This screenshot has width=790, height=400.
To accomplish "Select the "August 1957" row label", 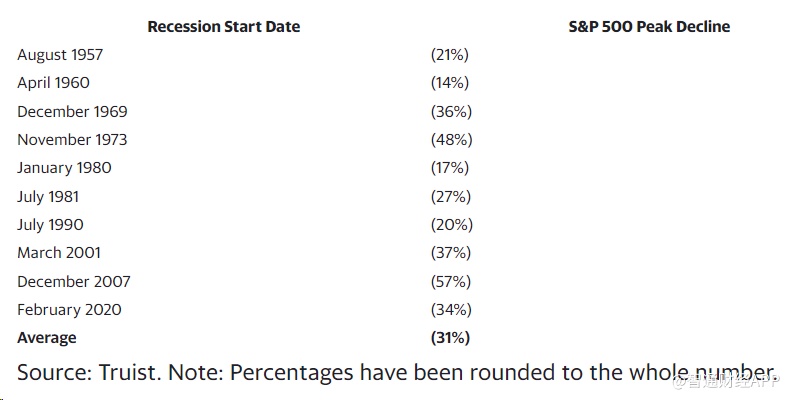I will (x=60, y=55).
